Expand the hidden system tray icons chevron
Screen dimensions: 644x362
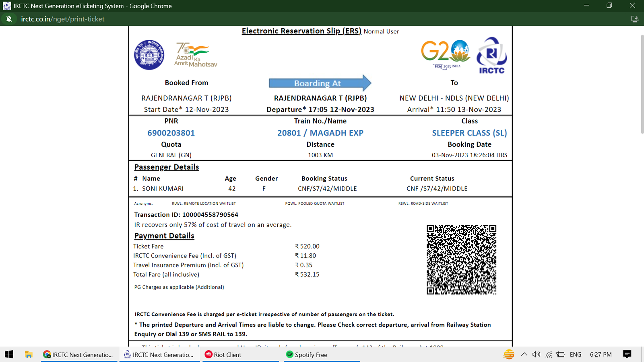click(x=524, y=354)
